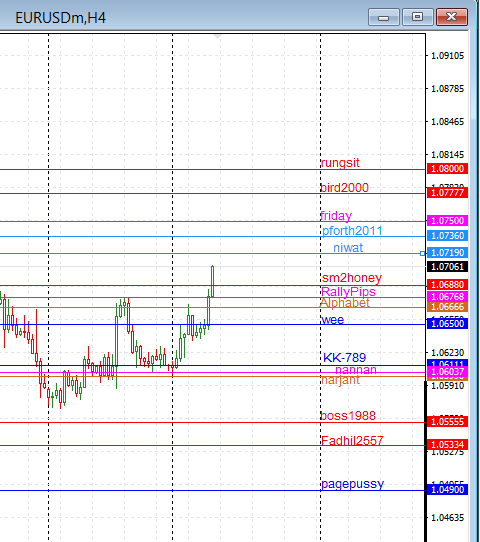Select the boss1988 label
This screenshot has width=480, height=542.
pyautogui.click(x=348, y=415)
